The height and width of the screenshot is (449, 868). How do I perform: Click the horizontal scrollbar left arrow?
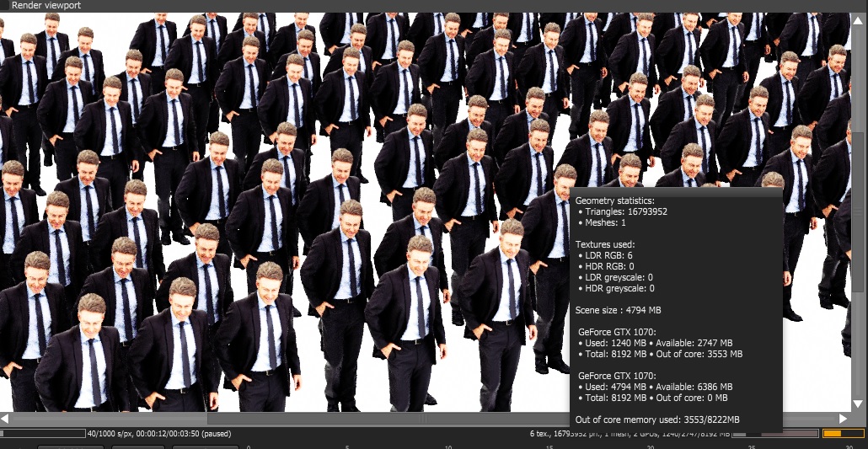[x=4, y=419]
